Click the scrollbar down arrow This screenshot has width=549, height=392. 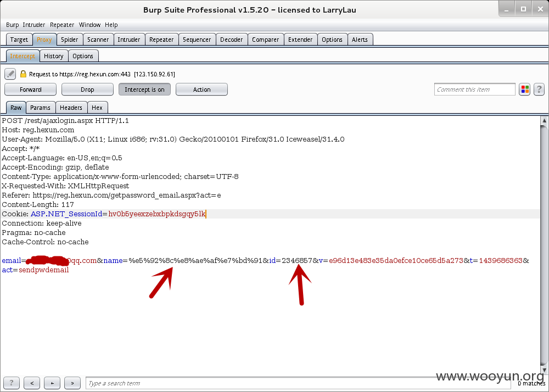click(544, 370)
